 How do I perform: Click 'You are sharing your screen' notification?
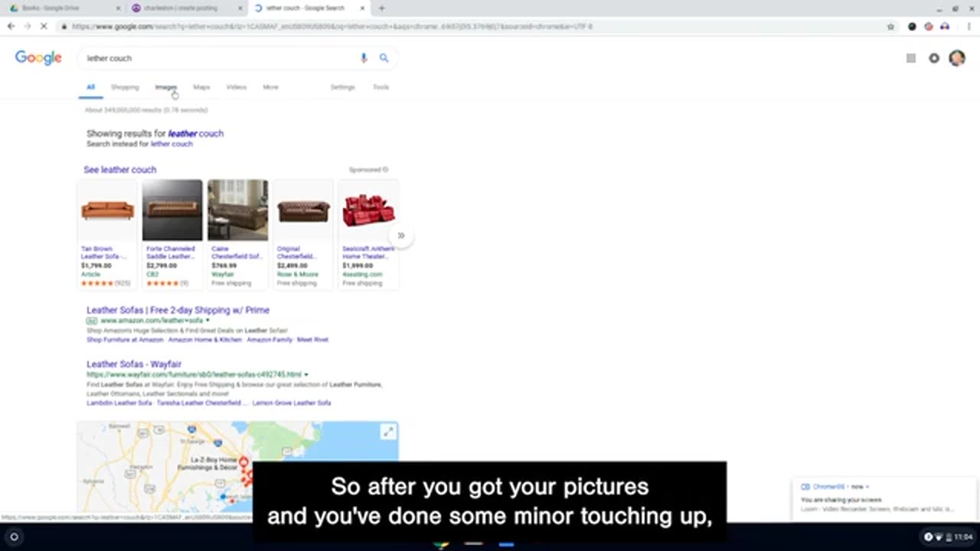click(884, 500)
